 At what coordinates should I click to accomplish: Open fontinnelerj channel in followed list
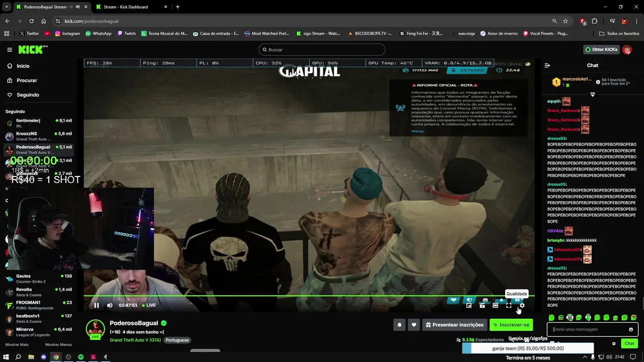coord(39,123)
